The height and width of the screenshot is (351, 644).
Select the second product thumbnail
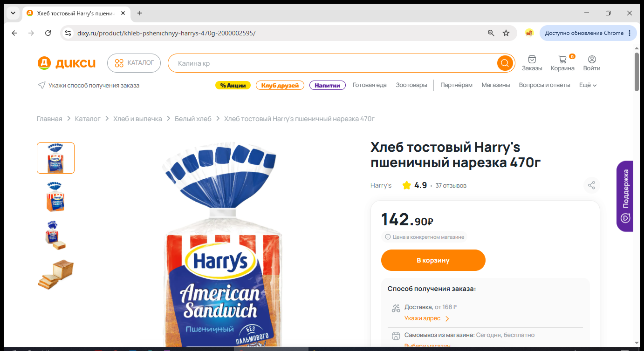(55, 197)
